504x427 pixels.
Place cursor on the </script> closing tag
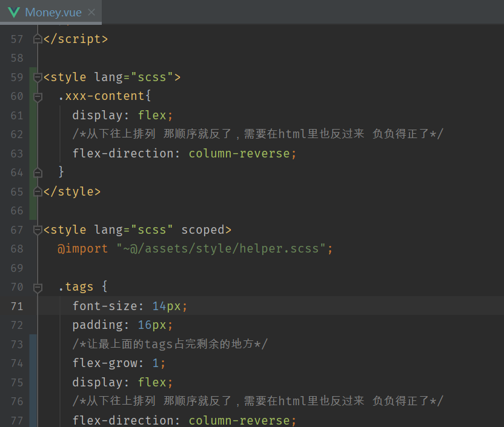coord(76,39)
